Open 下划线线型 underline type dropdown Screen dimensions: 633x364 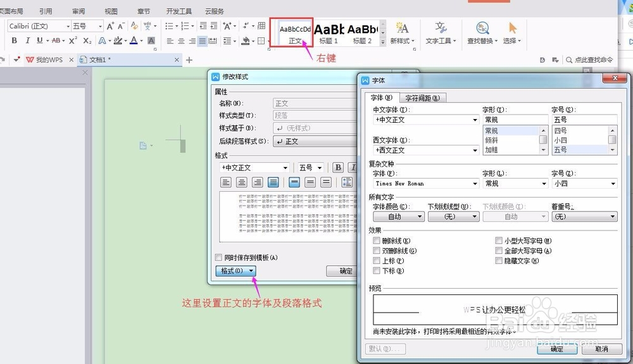(453, 217)
